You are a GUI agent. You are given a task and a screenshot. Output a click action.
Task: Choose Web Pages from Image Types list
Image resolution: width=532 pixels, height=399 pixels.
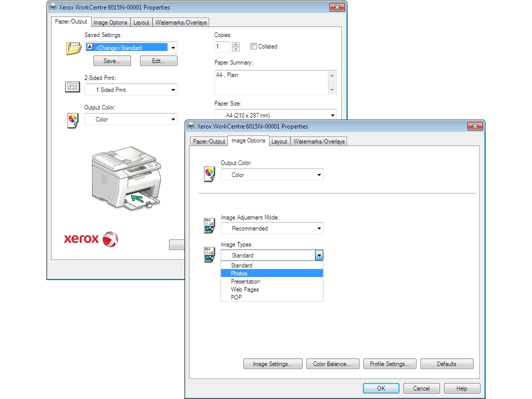272,289
